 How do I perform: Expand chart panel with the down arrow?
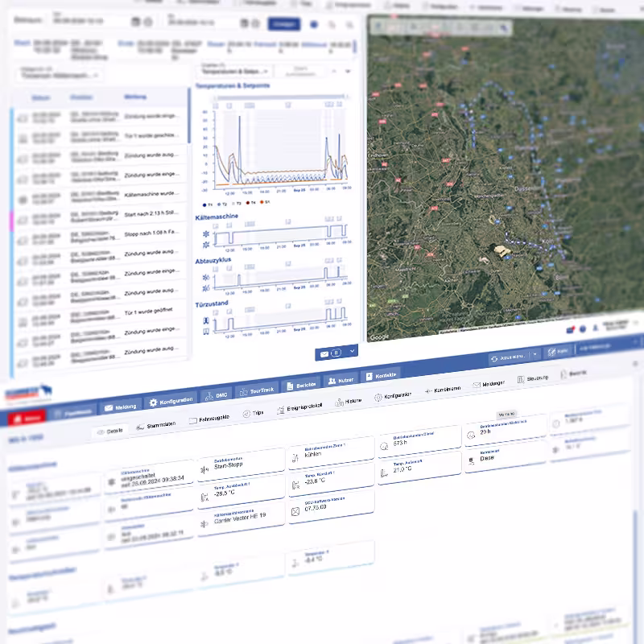pyautogui.click(x=348, y=71)
